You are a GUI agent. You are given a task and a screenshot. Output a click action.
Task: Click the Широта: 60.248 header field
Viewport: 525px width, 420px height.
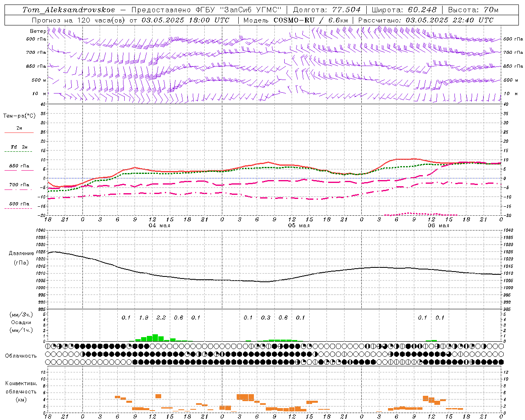[x=405, y=10]
